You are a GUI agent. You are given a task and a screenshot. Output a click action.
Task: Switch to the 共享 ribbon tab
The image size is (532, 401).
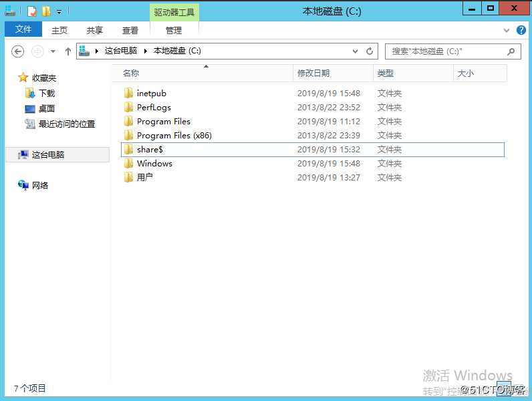[x=94, y=30]
